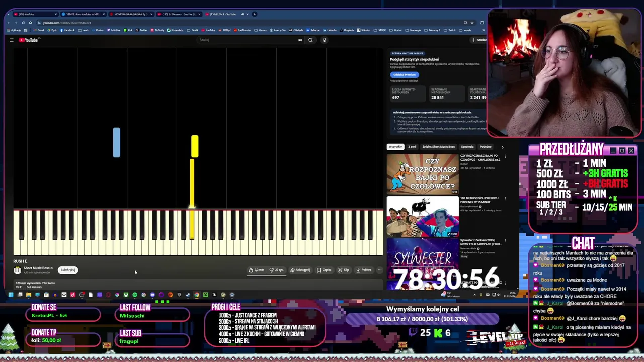Select the Podobne filter chip
This screenshot has height=362, width=644.
(x=486, y=147)
